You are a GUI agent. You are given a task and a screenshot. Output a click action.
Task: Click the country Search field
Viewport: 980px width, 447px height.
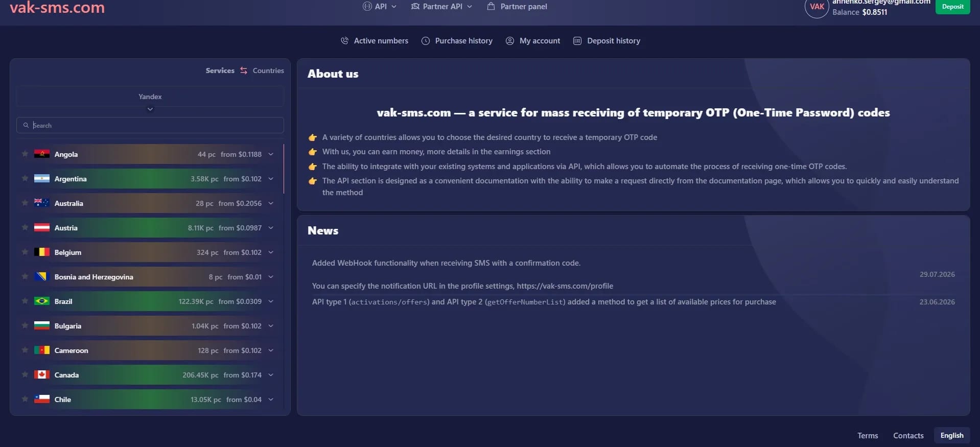click(x=150, y=125)
